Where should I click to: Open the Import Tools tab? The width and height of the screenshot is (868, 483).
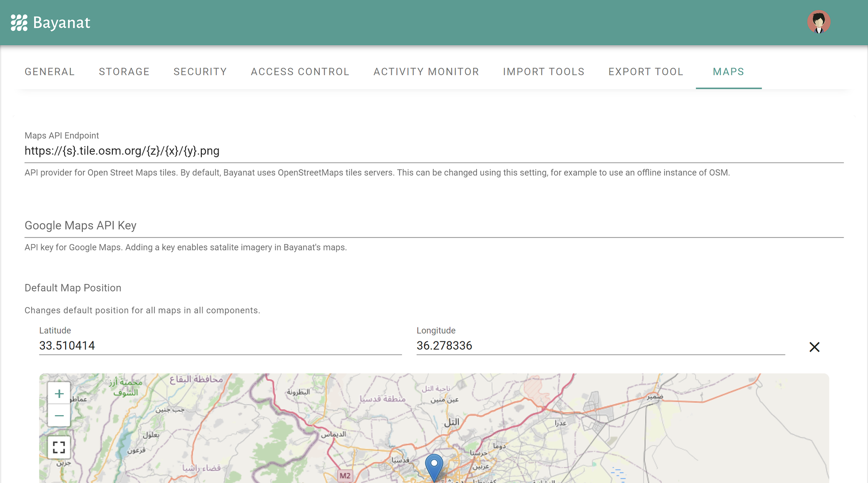(543, 72)
